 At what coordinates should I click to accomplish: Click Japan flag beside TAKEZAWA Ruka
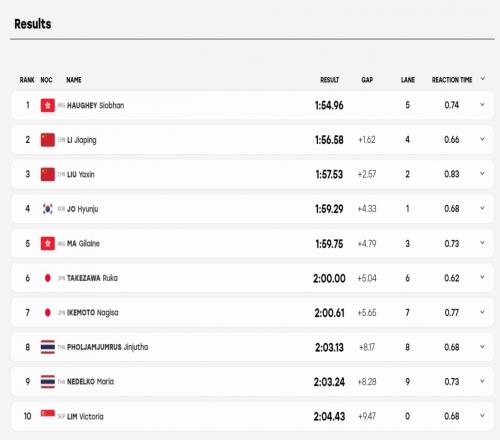[x=48, y=278]
